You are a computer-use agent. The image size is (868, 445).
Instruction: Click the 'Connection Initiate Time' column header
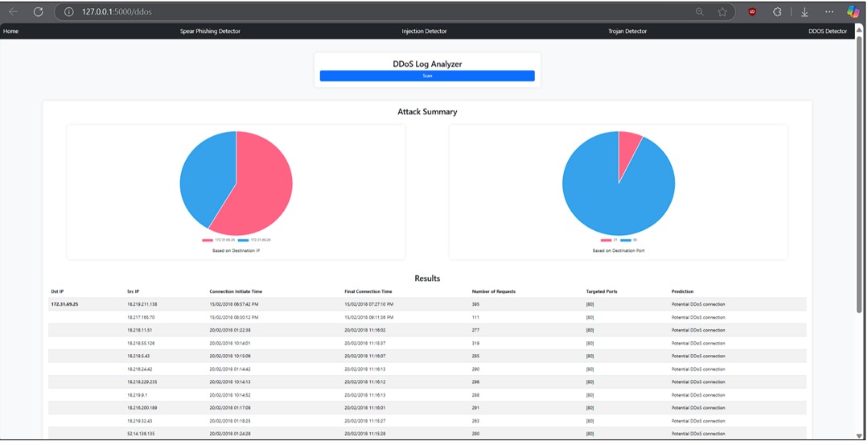coord(236,291)
